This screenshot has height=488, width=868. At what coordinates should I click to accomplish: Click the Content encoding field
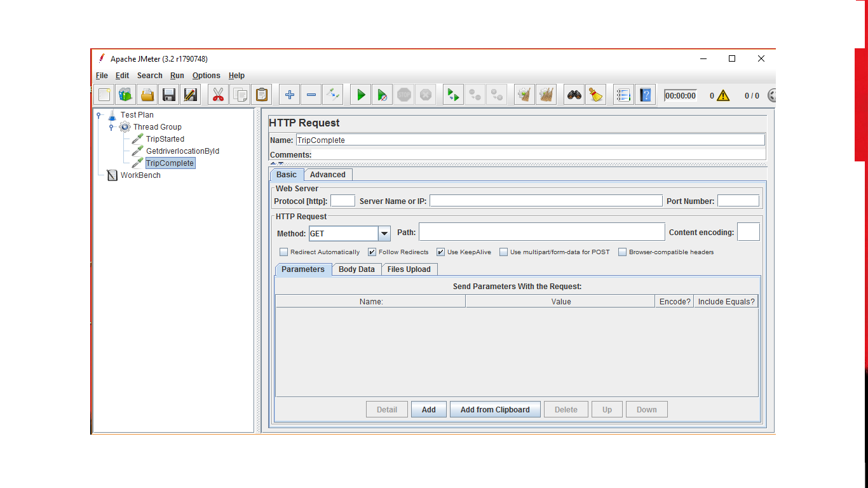coord(749,232)
